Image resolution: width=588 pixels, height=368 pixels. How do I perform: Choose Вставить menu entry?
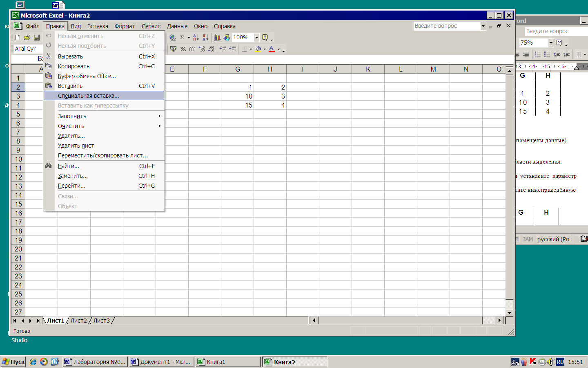click(x=104, y=86)
